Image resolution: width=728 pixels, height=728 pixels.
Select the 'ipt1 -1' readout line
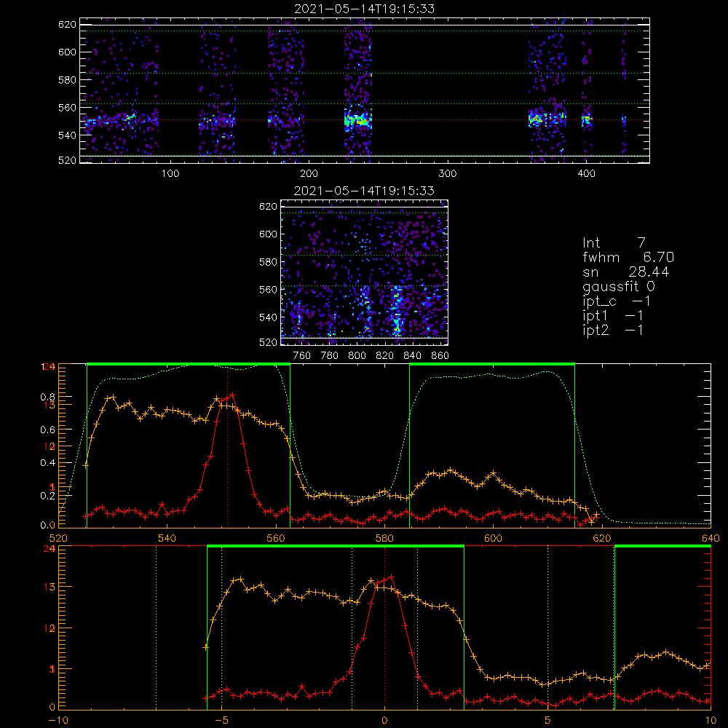613,316
